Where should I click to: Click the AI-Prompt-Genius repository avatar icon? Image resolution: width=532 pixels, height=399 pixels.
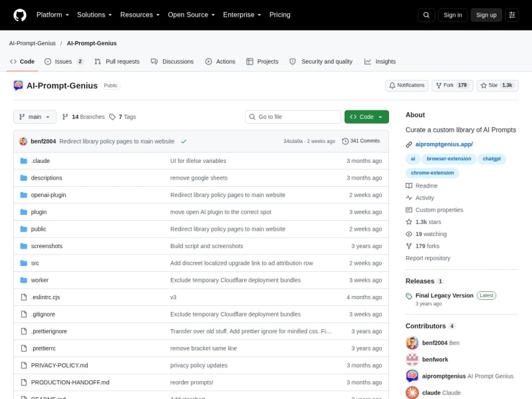click(x=19, y=86)
